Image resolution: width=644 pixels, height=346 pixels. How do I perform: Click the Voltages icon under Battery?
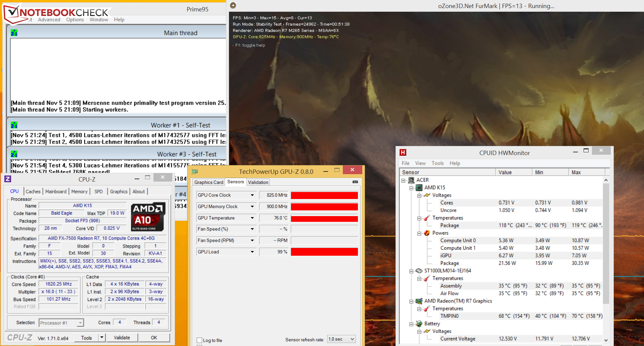(x=427, y=331)
